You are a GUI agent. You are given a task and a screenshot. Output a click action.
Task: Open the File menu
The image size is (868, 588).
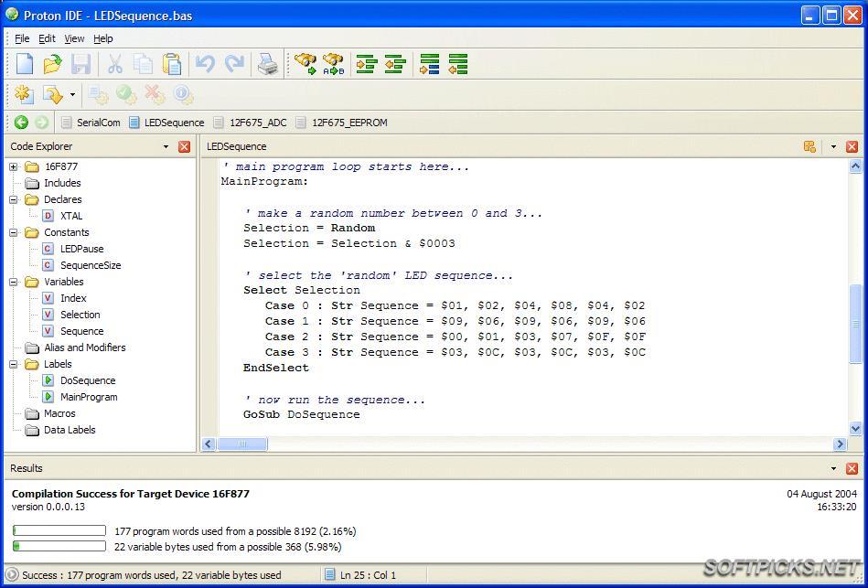point(22,38)
